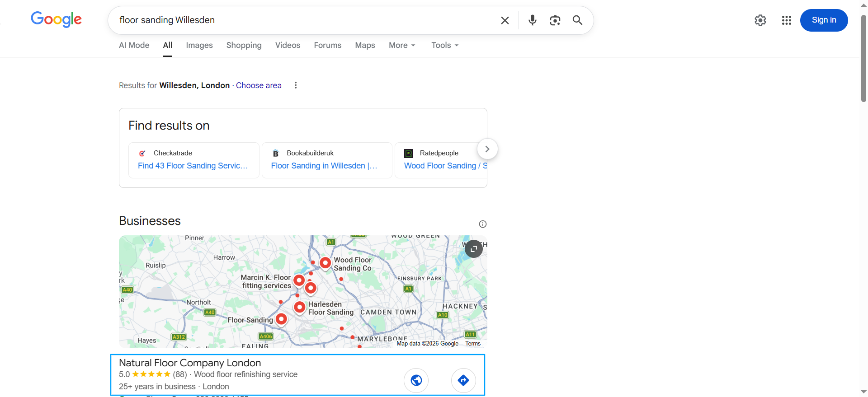Open the Videos tab

288,45
